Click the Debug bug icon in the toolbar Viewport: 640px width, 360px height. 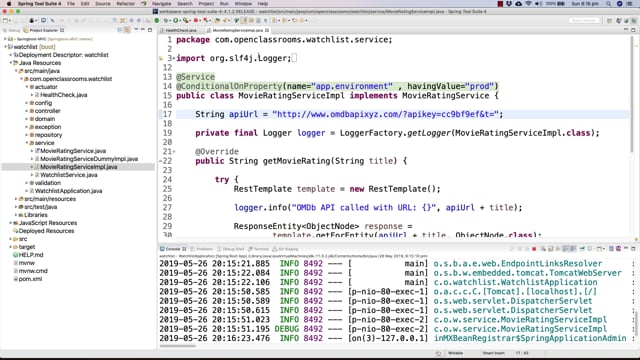tap(166, 20)
